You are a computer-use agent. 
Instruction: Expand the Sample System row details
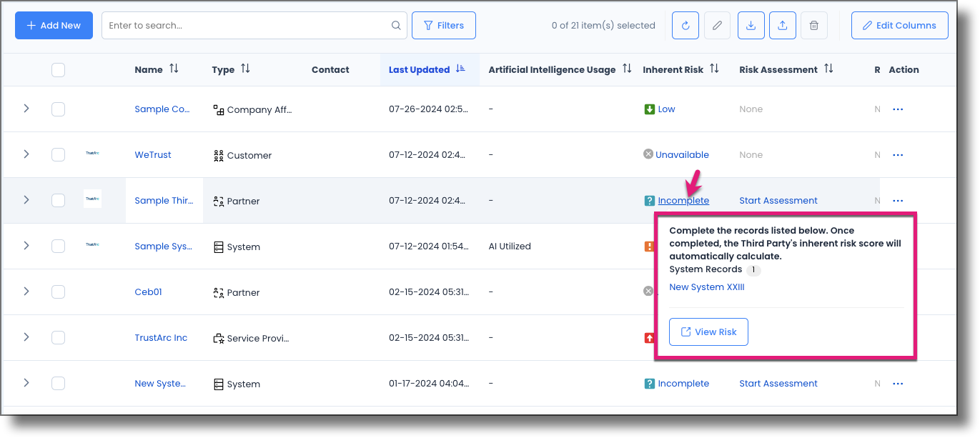click(x=26, y=246)
